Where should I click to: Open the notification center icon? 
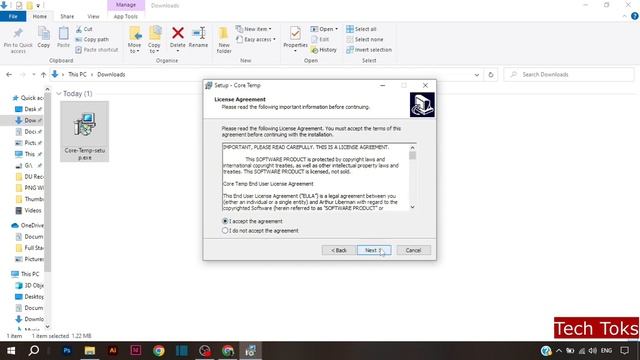[624, 351]
